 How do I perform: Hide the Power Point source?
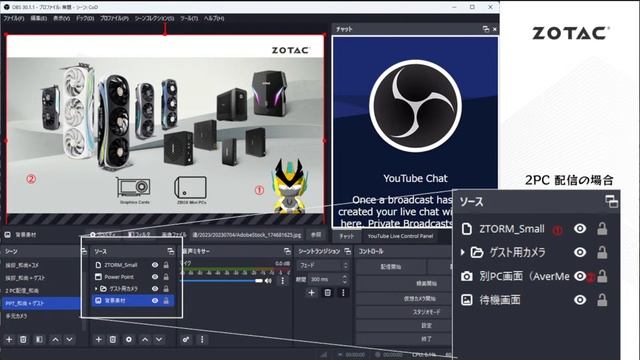click(155, 277)
